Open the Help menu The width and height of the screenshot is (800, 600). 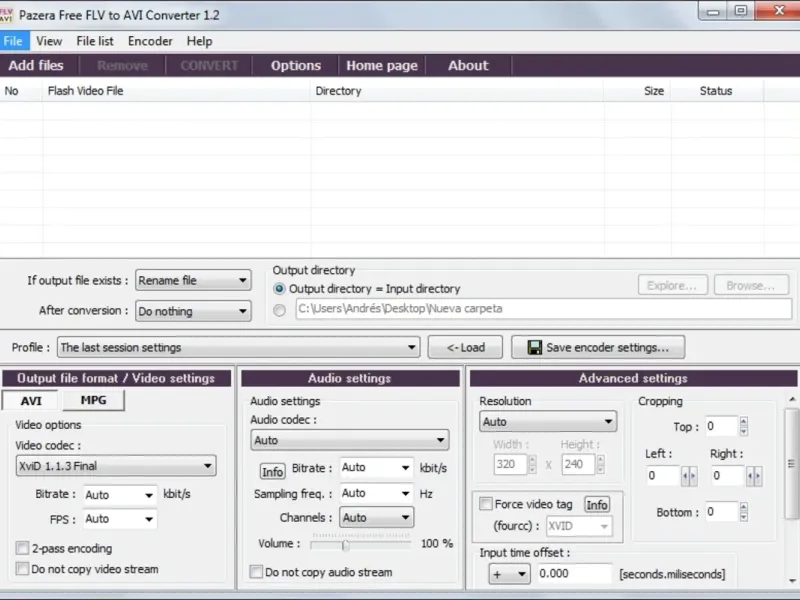coord(199,41)
